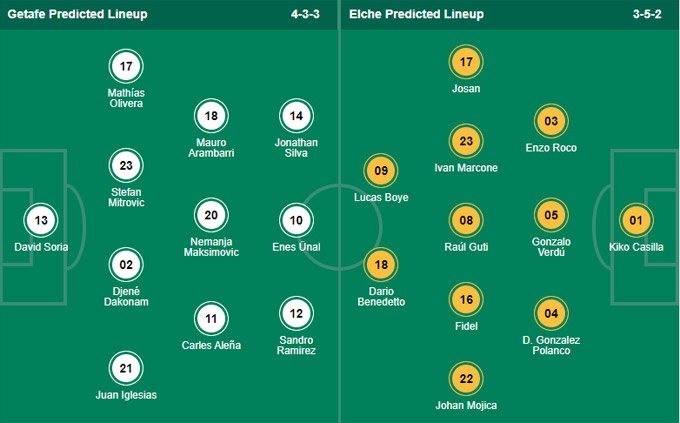680x423 pixels.
Task: Click the Gonzalo Verdú name label
Action: point(551,247)
